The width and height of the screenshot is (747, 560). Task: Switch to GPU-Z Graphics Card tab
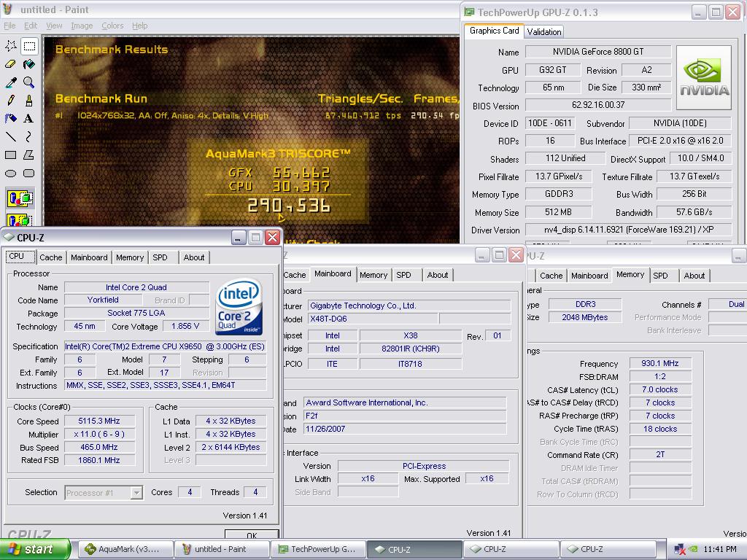(494, 31)
